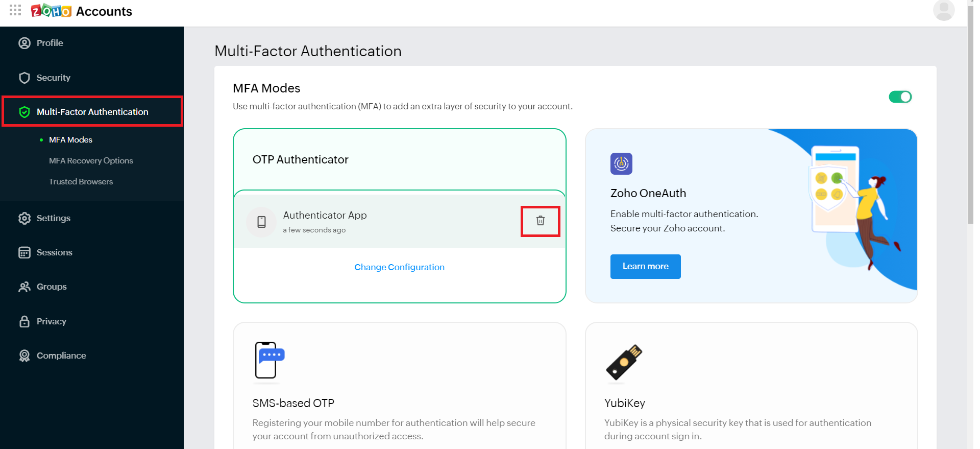Click the Zoho Accounts logo
Viewport: 980px width, 449px height.
point(82,11)
